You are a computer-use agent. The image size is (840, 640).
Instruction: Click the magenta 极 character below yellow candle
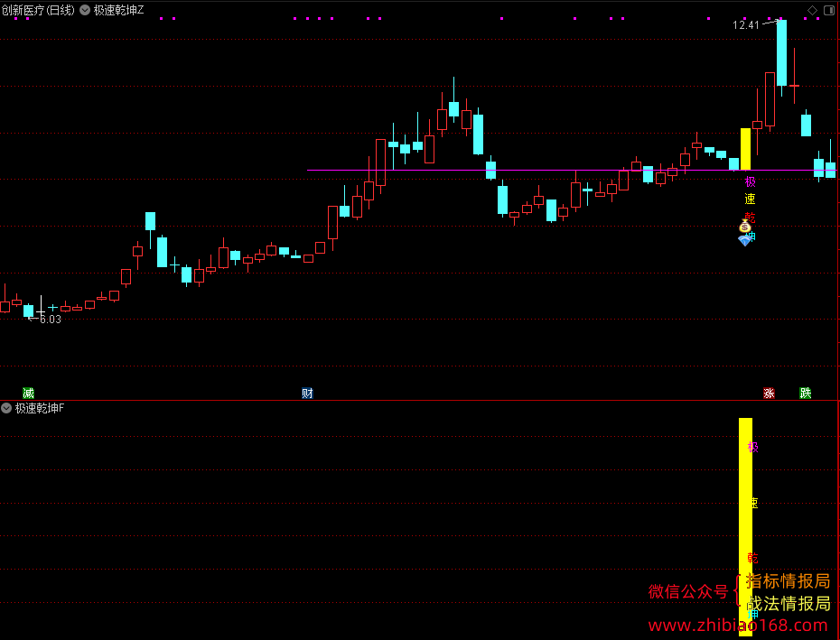750,182
